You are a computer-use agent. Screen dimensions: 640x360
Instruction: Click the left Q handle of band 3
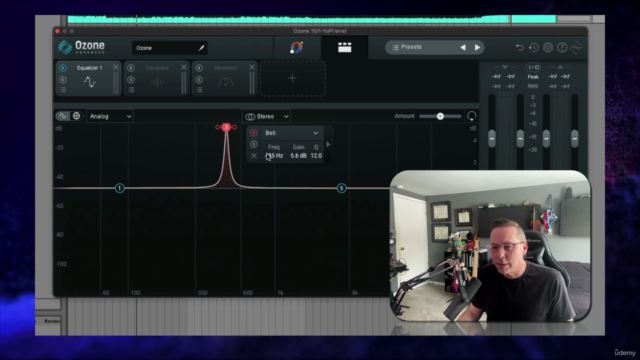[218, 127]
